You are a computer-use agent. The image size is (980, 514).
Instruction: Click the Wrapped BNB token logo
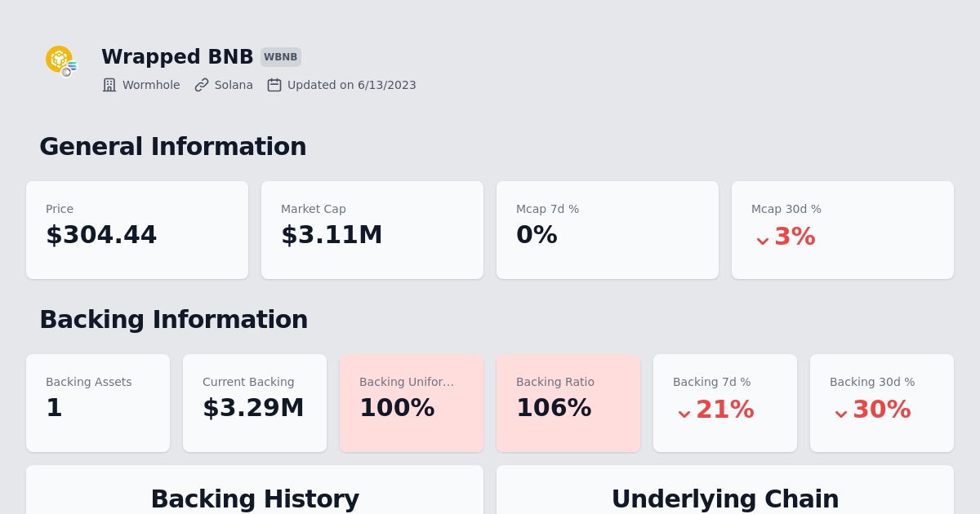(60, 60)
